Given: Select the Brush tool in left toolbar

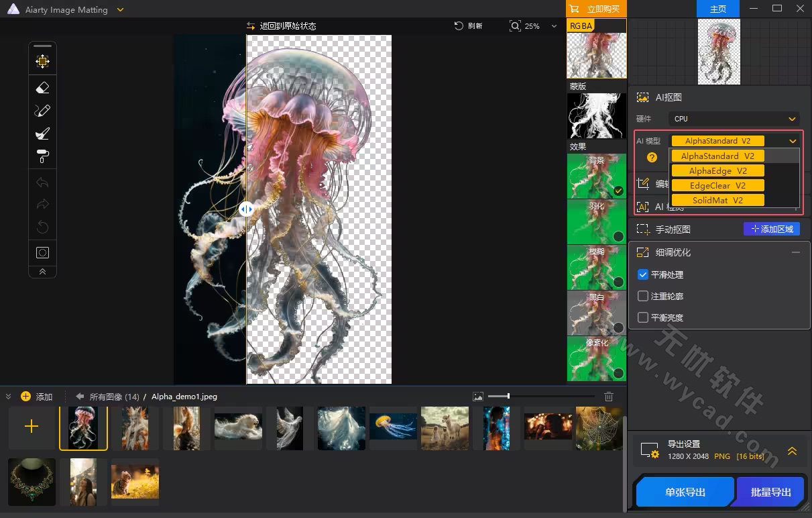Looking at the screenshot, I should pyautogui.click(x=42, y=133).
